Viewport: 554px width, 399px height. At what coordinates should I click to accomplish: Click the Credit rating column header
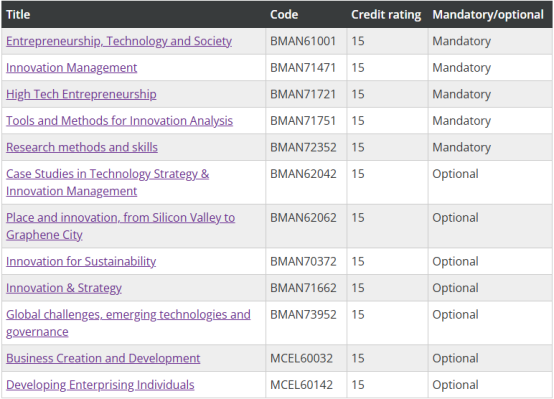point(386,14)
